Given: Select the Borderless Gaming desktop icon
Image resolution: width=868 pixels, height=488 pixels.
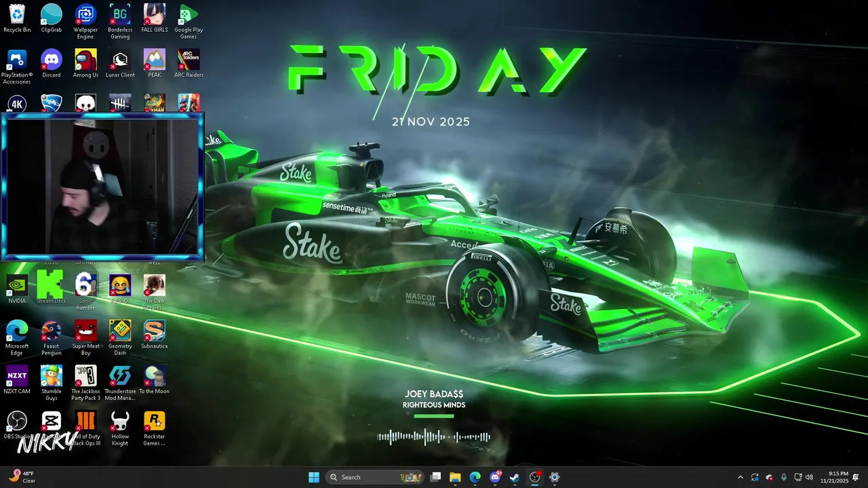Looking at the screenshot, I should (x=120, y=22).
